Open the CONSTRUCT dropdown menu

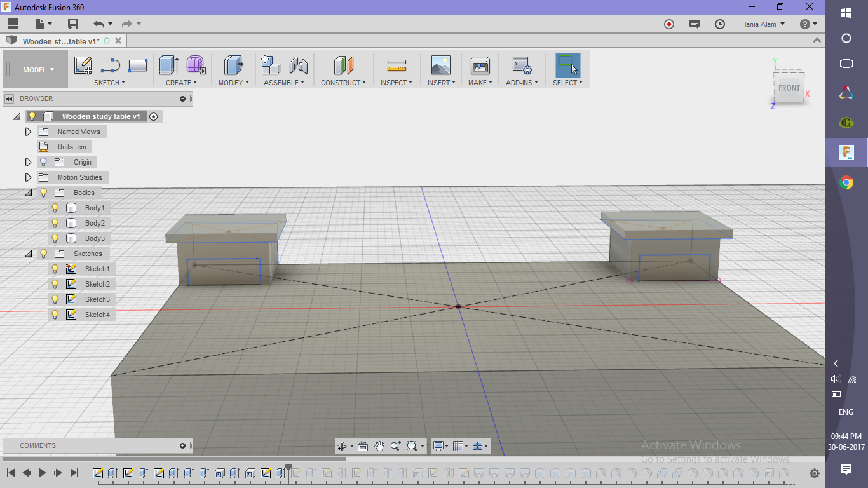(x=343, y=83)
